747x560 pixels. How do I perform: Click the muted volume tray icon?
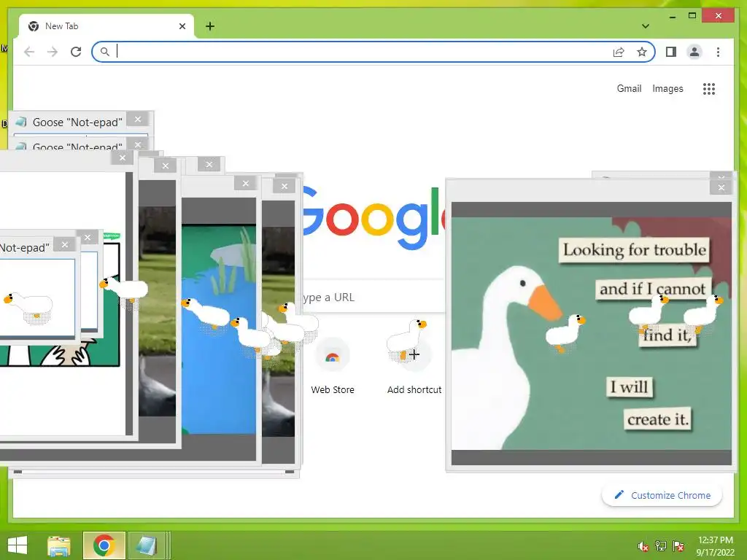(643, 546)
